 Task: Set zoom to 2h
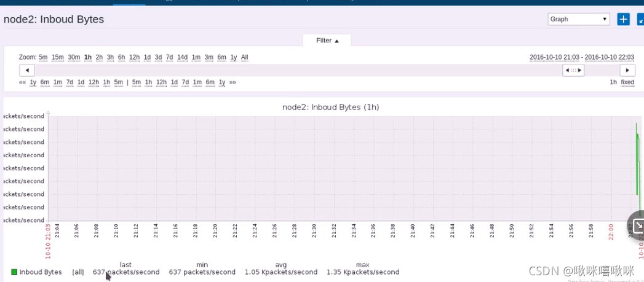99,57
